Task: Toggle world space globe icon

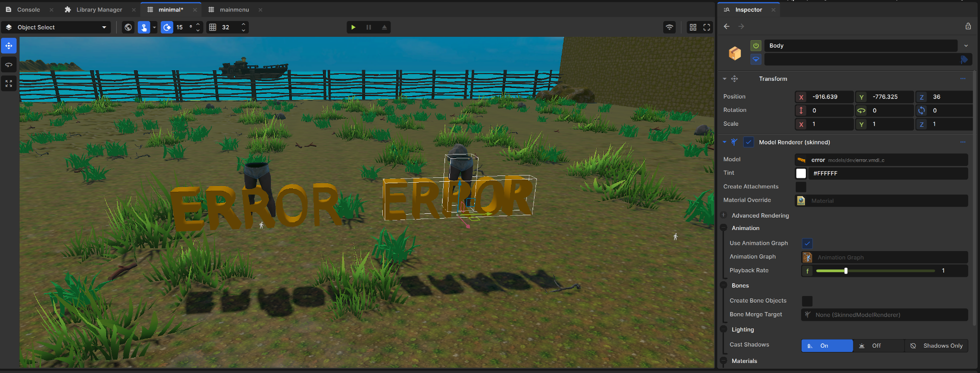Action: point(128,27)
